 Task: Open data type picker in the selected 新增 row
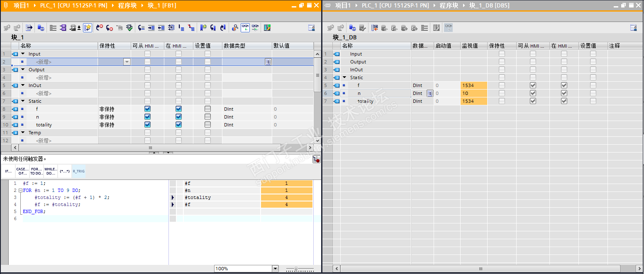pyautogui.click(x=268, y=62)
